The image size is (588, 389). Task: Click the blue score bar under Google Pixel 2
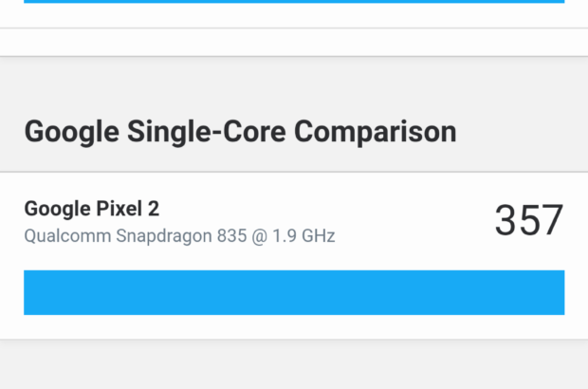click(x=294, y=292)
